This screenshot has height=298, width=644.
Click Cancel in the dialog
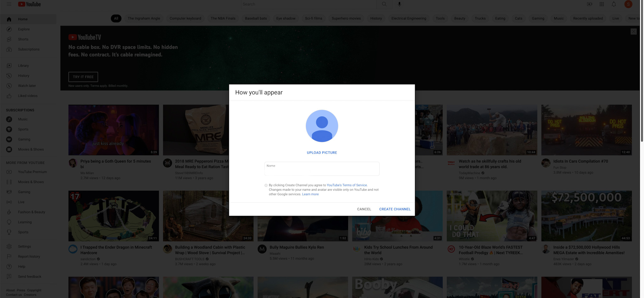pyautogui.click(x=364, y=209)
